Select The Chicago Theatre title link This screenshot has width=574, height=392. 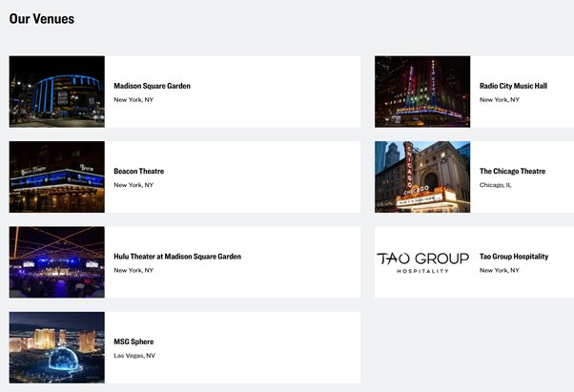[x=513, y=172]
